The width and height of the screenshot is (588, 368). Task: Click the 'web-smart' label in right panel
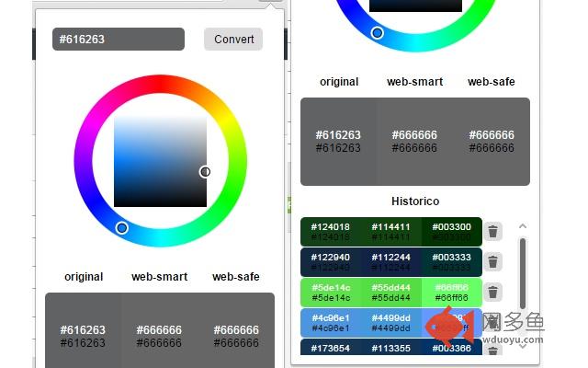point(414,82)
